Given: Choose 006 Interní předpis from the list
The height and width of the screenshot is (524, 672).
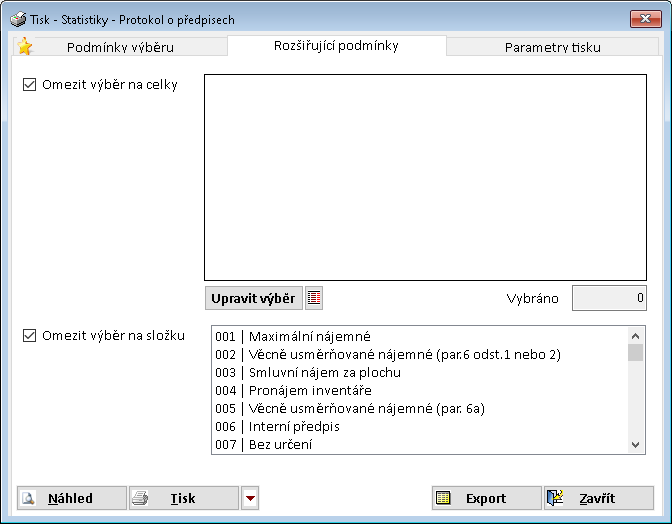Looking at the screenshot, I should click(279, 426).
